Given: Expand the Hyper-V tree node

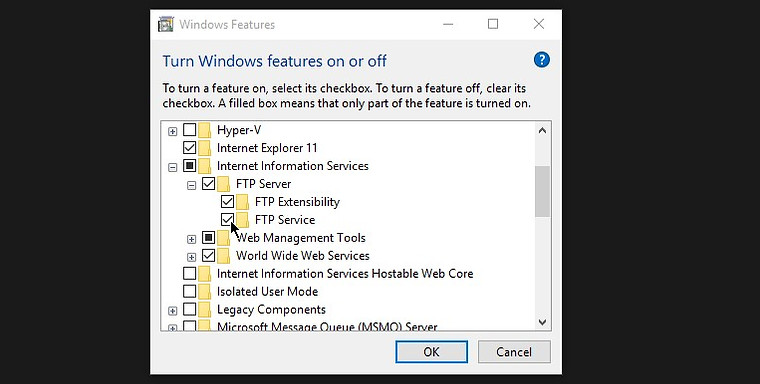Looking at the screenshot, I should point(172,131).
